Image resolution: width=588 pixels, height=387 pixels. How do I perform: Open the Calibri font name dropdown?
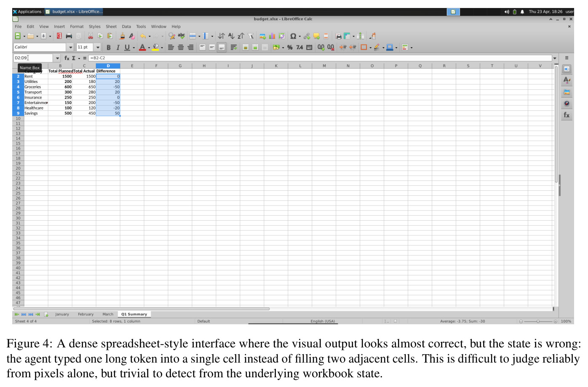pyautogui.click(x=70, y=47)
